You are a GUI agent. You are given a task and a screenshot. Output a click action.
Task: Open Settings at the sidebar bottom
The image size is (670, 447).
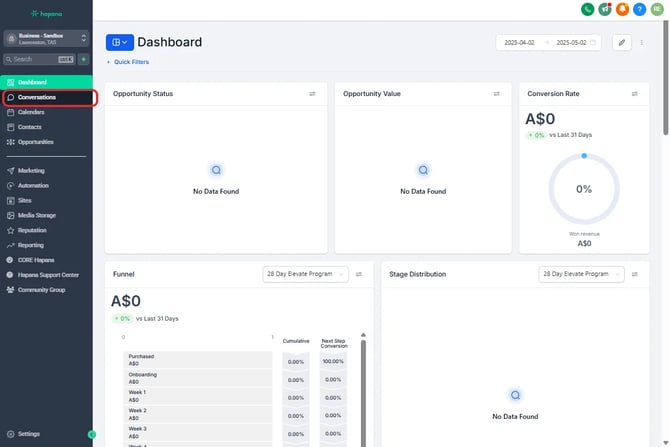point(29,434)
